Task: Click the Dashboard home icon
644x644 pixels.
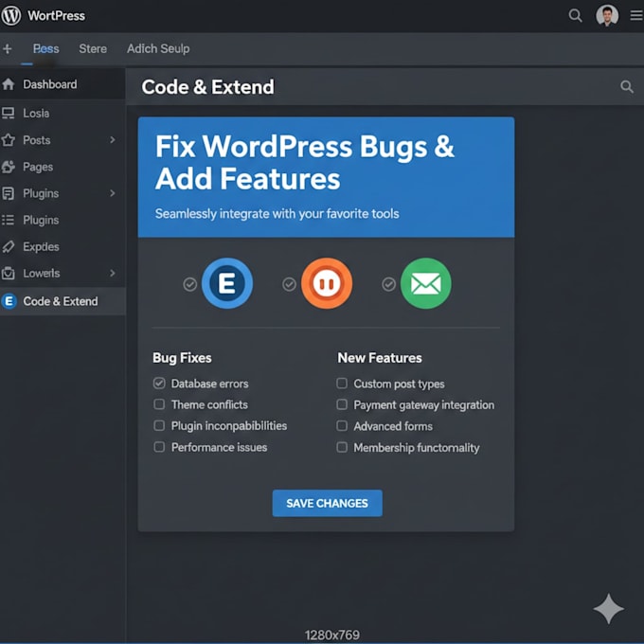Action: [9, 84]
